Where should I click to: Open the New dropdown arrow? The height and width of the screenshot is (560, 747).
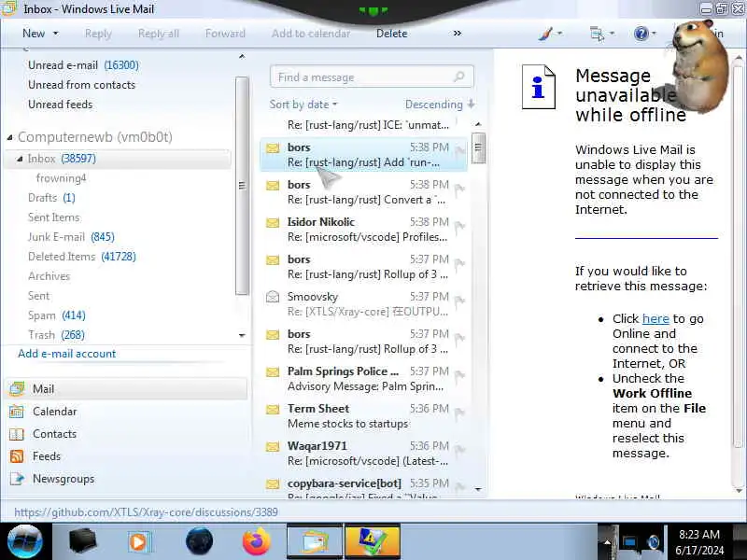coord(55,34)
